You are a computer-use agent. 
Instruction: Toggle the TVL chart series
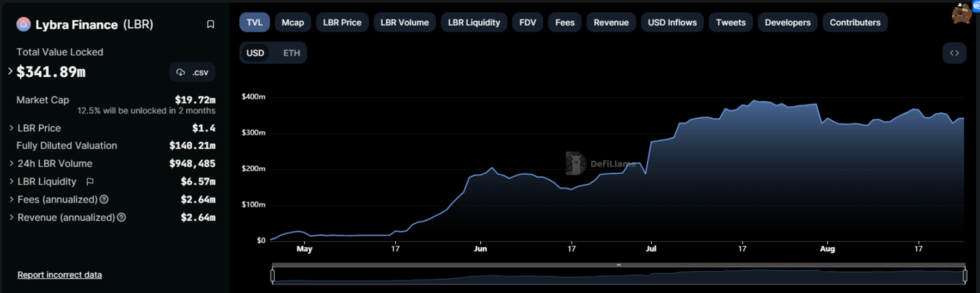click(254, 22)
